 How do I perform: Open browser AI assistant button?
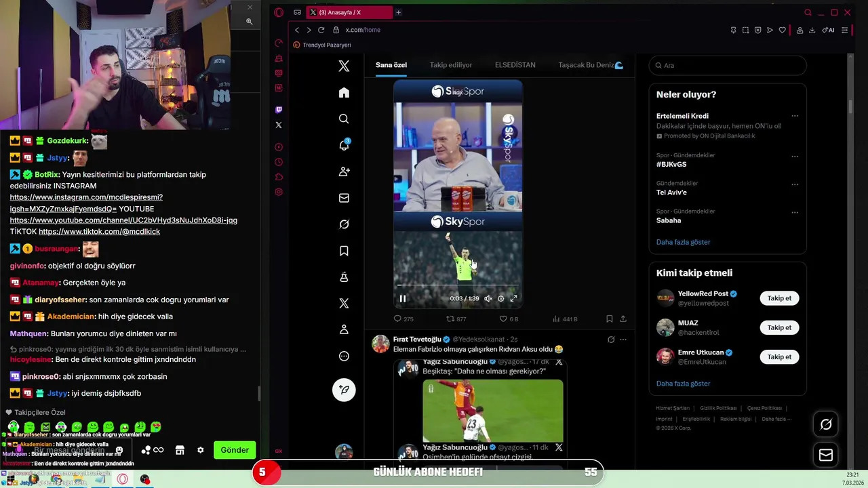pyautogui.click(x=828, y=30)
